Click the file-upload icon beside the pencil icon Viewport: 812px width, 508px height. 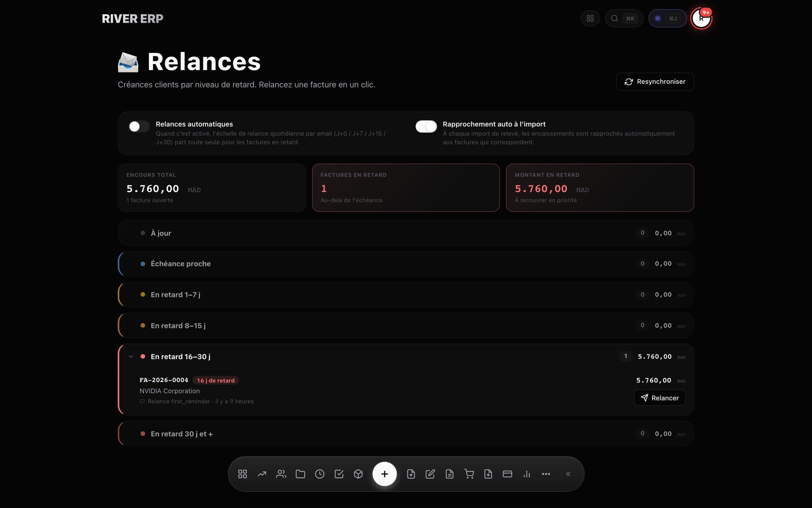click(411, 474)
